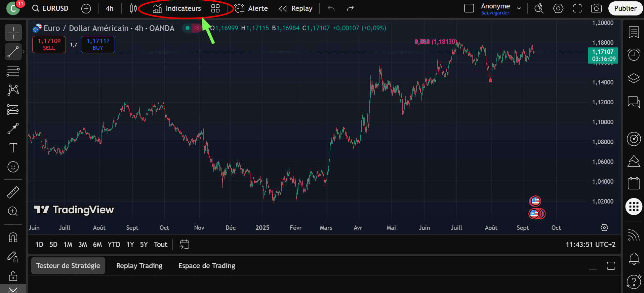Take a chart snapshot with camera icon
Image resolution: width=644 pixels, height=293 pixels.
coord(596,8)
